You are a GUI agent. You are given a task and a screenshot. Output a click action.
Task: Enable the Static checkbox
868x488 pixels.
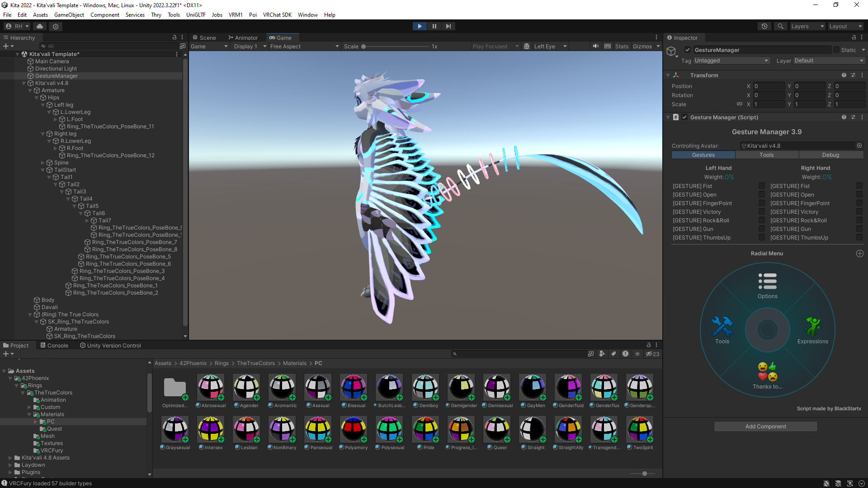[x=836, y=50]
